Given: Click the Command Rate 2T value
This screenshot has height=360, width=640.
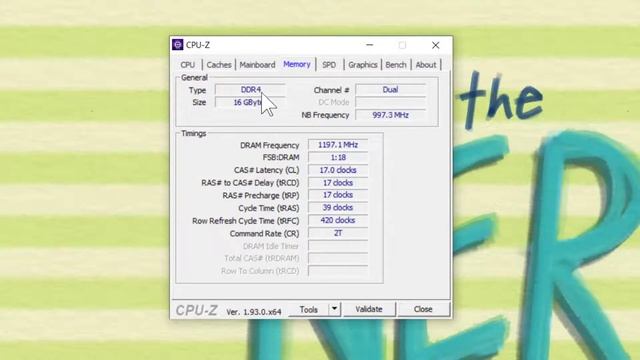Looking at the screenshot, I should (x=338, y=233).
